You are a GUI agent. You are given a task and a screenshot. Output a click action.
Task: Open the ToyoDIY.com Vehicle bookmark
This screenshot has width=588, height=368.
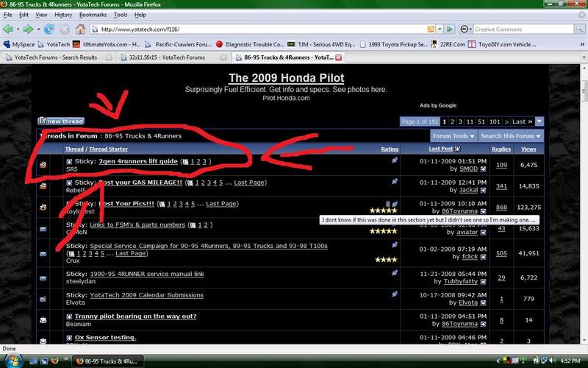pos(503,44)
